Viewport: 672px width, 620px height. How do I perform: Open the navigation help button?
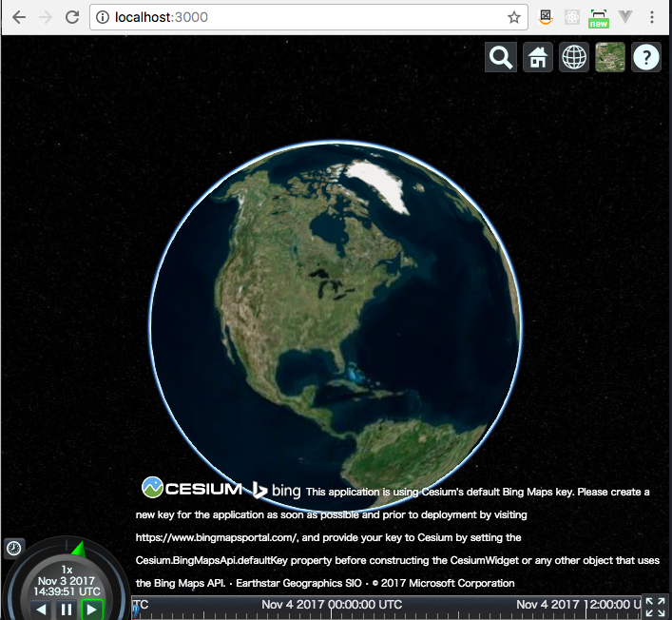pos(645,57)
